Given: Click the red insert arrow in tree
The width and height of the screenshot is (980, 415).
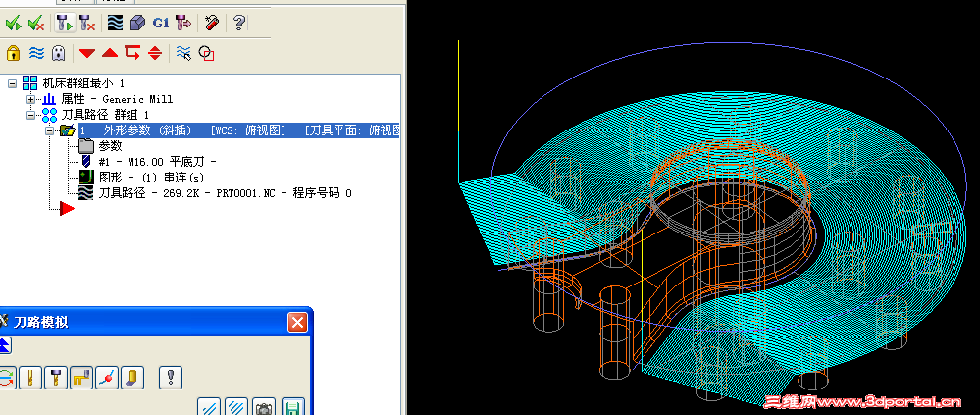Looking at the screenshot, I should click(x=67, y=209).
